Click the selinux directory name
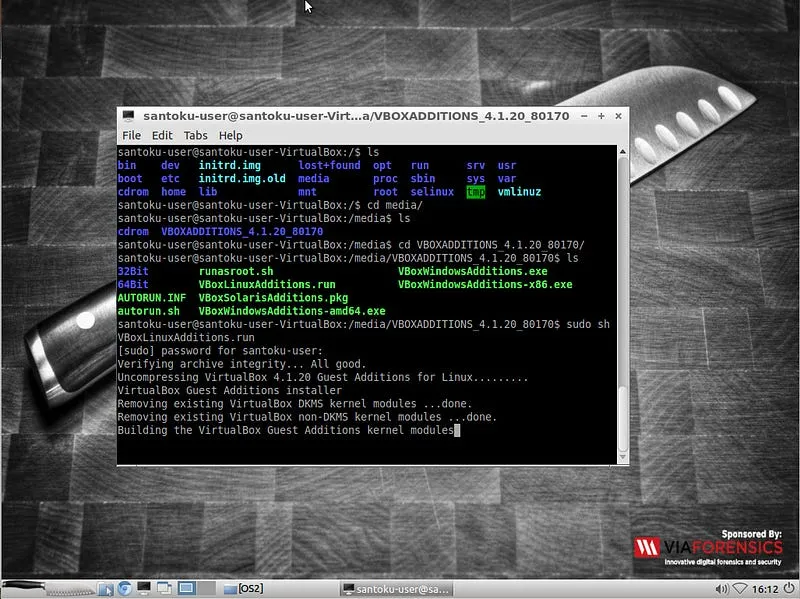Screen dimensions: 800x599 pos(432,192)
